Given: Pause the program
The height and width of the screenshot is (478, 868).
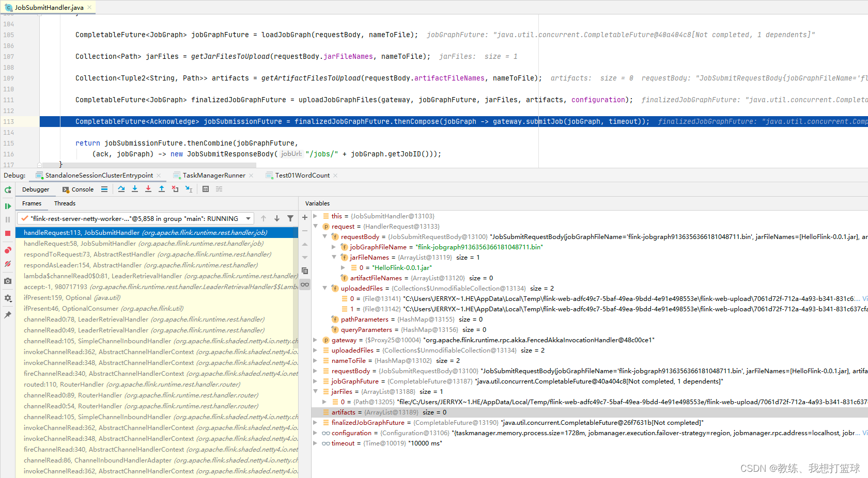Looking at the screenshot, I should [x=8, y=219].
